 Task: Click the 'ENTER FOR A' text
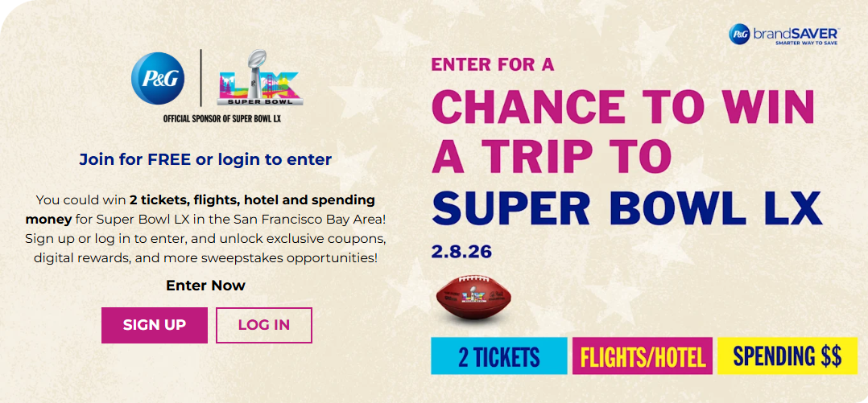point(493,65)
